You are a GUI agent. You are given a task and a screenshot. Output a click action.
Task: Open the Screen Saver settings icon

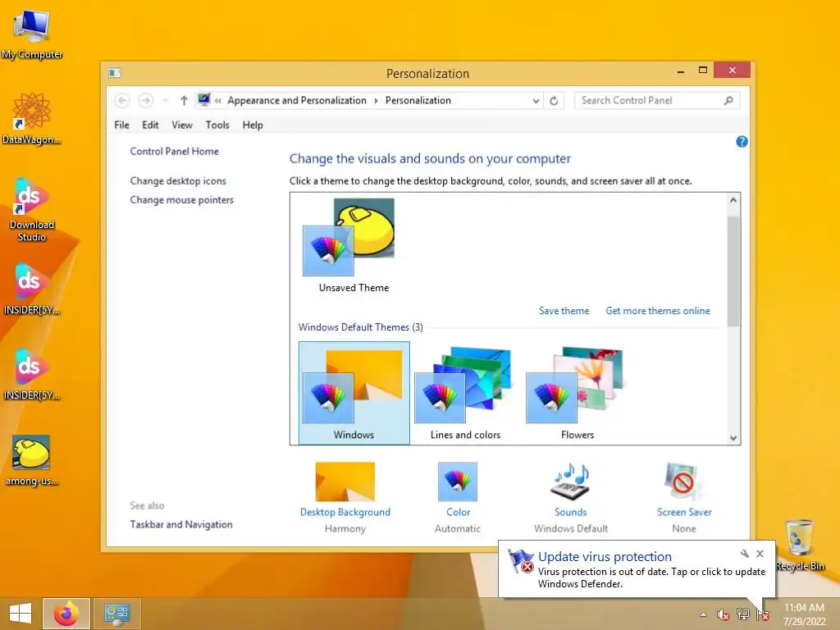coord(684,481)
